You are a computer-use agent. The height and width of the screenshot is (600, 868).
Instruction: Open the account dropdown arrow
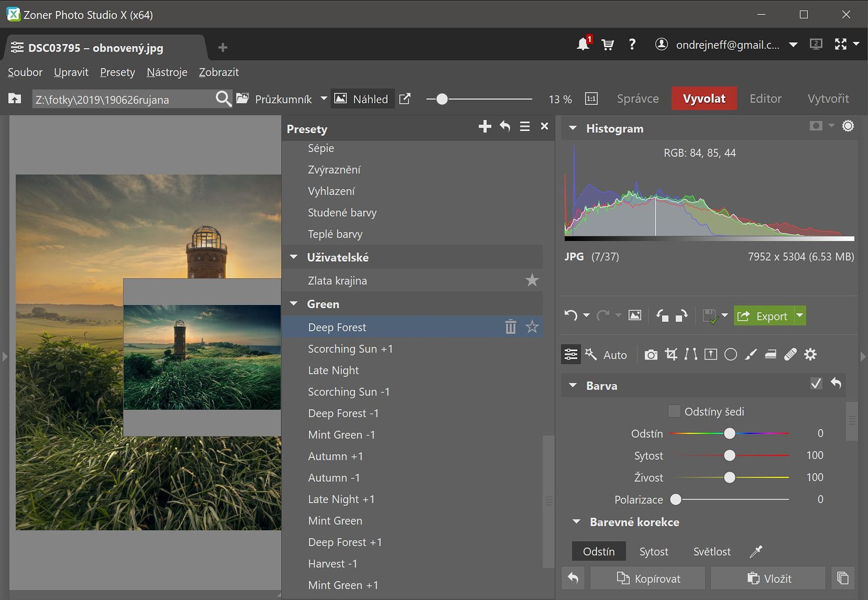(793, 45)
